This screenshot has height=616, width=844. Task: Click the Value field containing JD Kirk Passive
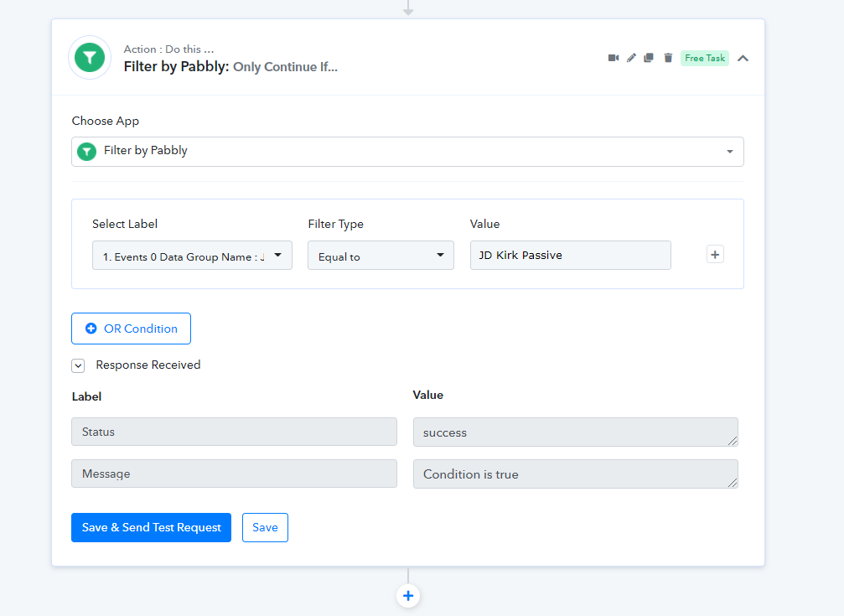[x=571, y=256]
